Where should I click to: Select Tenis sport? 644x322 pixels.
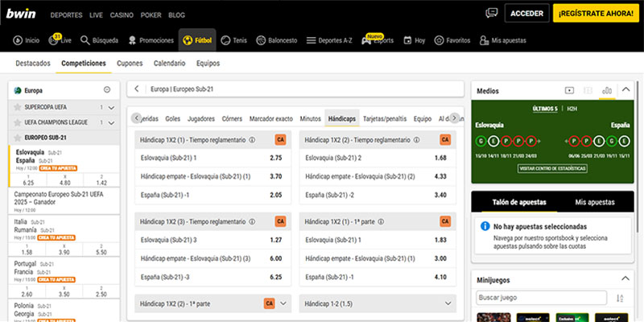point(233,40)
